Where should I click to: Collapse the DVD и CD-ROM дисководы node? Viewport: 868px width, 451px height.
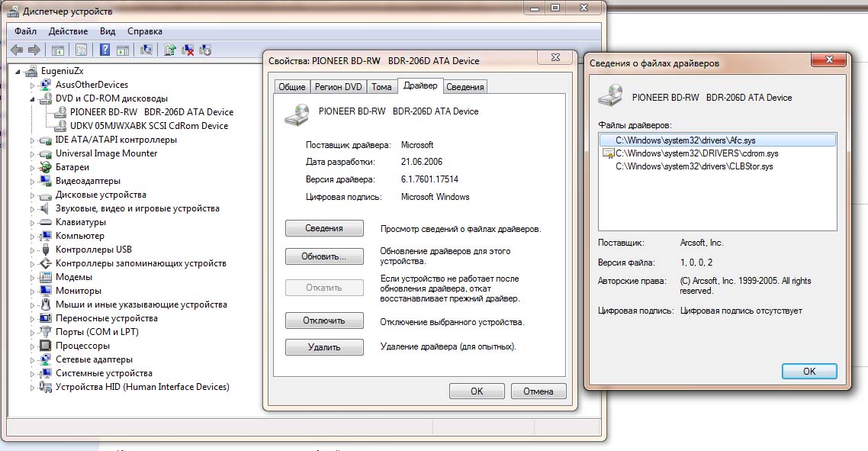(32, 99)
